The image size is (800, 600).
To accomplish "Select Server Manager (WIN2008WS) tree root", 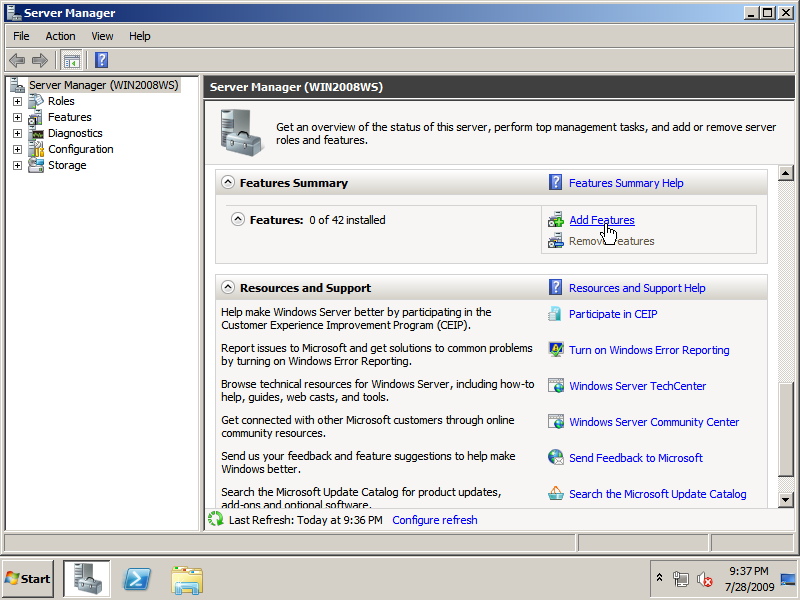I will point(104,85).
